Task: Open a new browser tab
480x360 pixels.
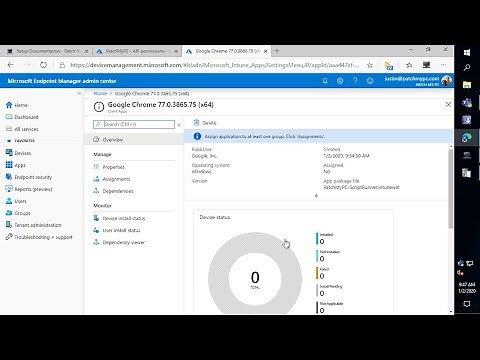Action: click(x=277, y=51)
